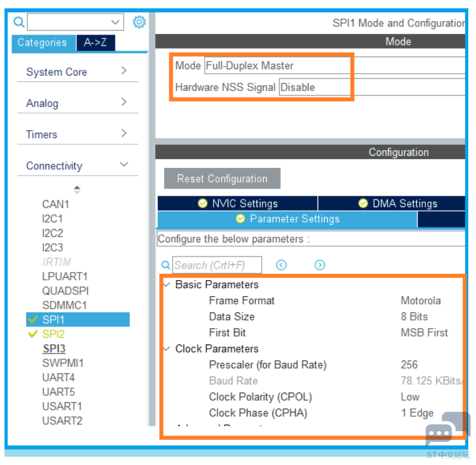Image resolution: width=476 pixels, height=465 pixels.
Task: Click the next search result arrow icon
Action: click(319, 265)
